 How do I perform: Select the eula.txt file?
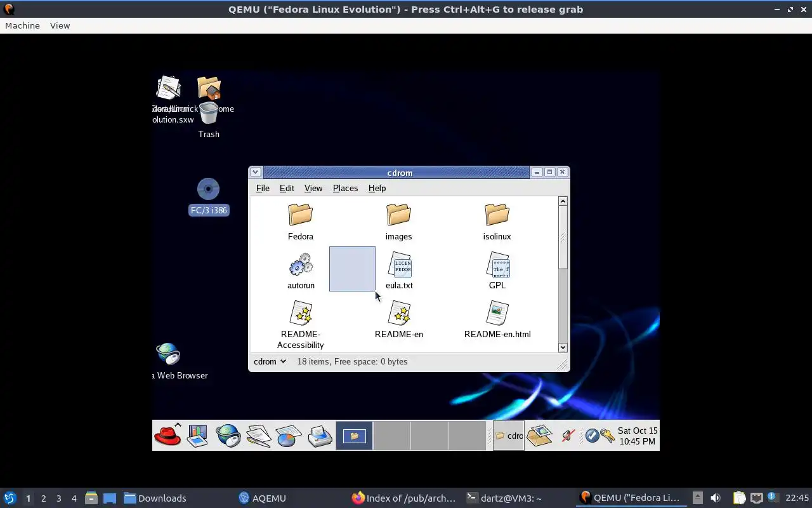[x=399, y=271]
